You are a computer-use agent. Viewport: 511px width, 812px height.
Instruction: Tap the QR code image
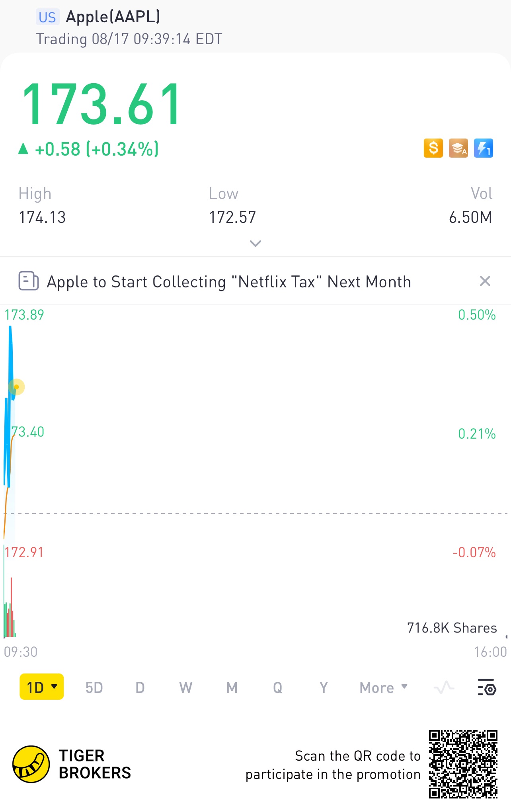[463, 764]
